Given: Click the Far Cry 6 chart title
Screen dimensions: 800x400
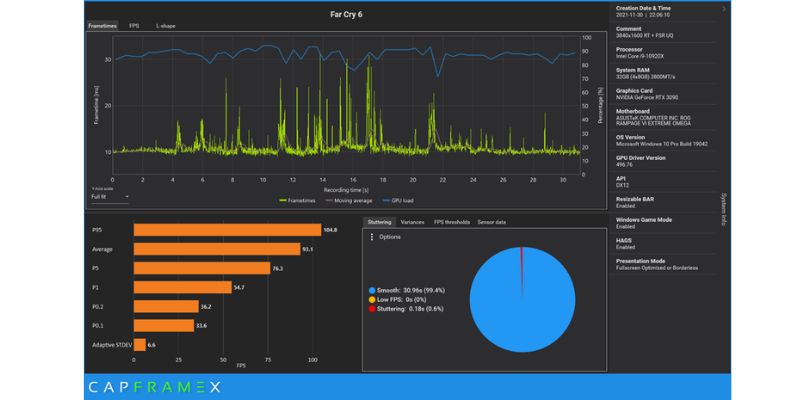Looking at the screenshot, I should tap(346, 14).
